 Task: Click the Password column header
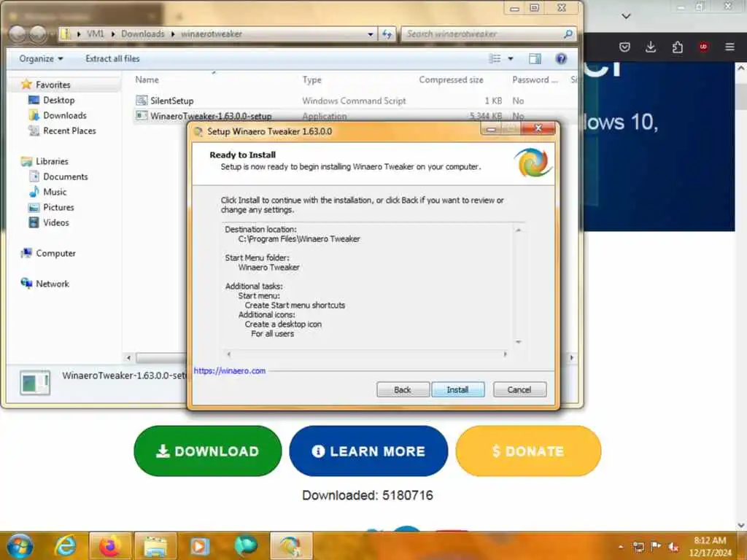pyautogui.click(x=535, y=79)
